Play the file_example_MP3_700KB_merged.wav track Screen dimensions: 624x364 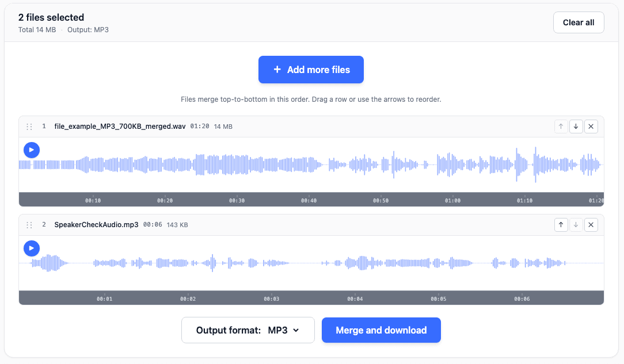(32, 150)
